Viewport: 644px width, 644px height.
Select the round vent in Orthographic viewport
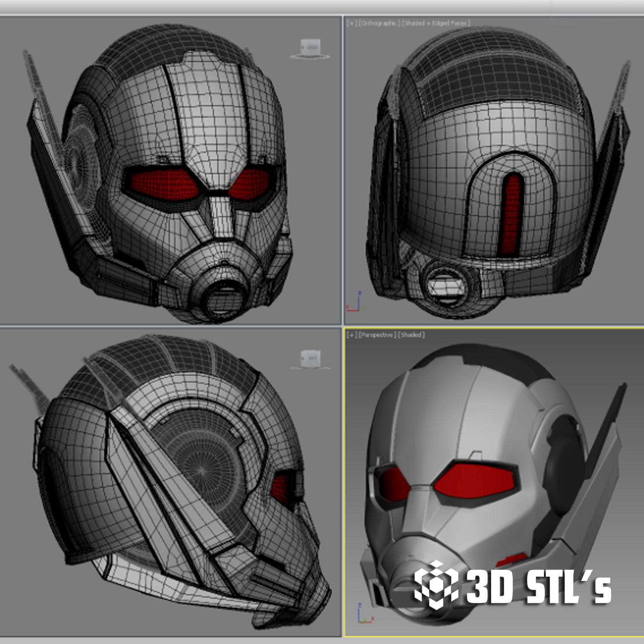[447, 284]
